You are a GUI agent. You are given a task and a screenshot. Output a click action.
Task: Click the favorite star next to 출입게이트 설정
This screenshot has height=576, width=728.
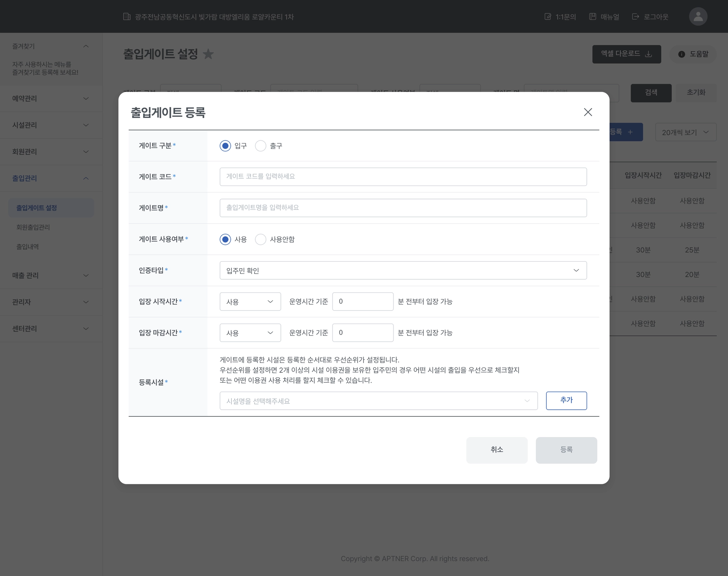coord(208,54)
